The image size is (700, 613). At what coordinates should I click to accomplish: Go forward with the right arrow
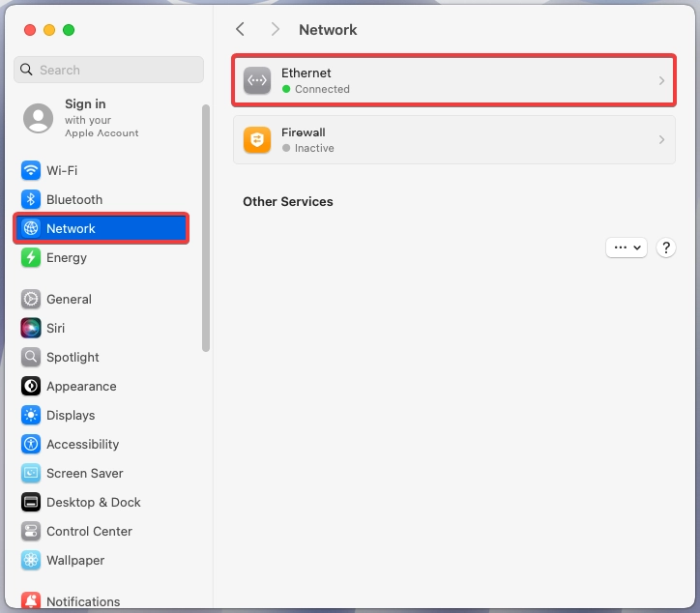(275, 29)
